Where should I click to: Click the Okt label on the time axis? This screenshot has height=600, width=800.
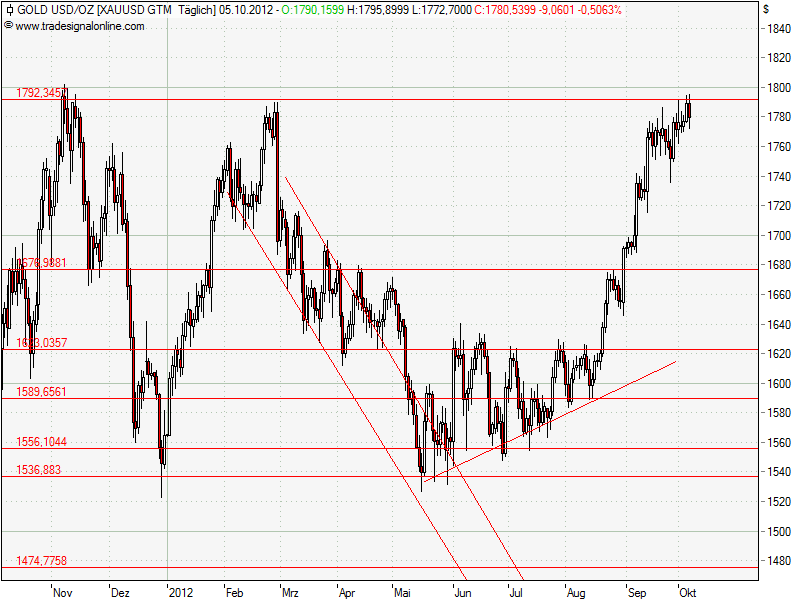[x=688, y=592]
